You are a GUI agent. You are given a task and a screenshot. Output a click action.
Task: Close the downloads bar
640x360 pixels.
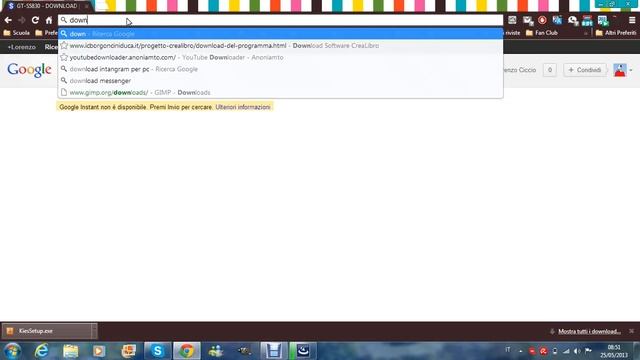631,331
